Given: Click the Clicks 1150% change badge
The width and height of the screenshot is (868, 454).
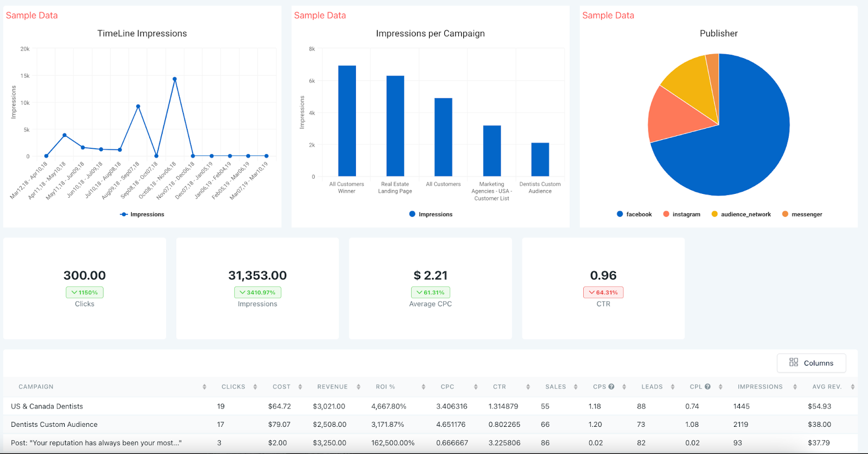Looking at the screenshot, I should click(85, 292).
